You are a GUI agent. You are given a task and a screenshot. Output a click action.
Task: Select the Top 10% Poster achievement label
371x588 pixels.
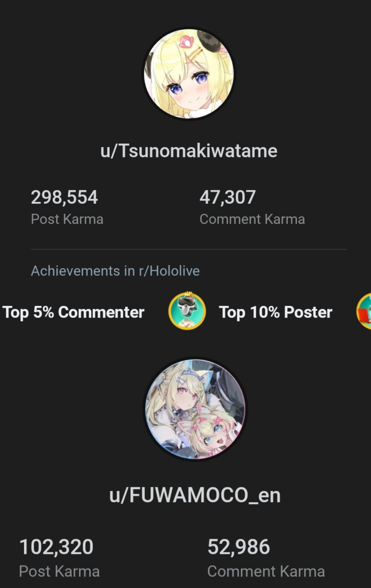[x=276, y=312]
